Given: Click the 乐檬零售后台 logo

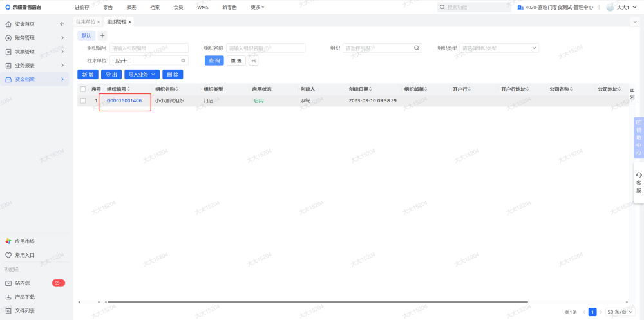Looking at the screenshot, I should point(23,7).
